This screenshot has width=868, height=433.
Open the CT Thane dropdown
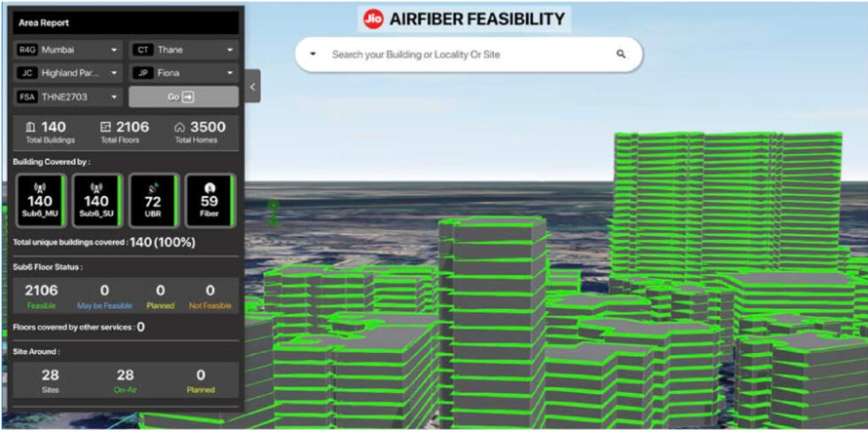coord(183,49)
